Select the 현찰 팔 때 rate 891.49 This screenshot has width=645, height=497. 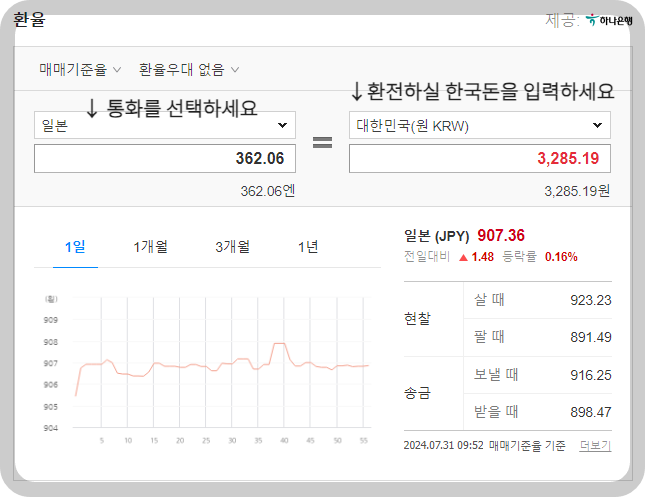[591, 337]
